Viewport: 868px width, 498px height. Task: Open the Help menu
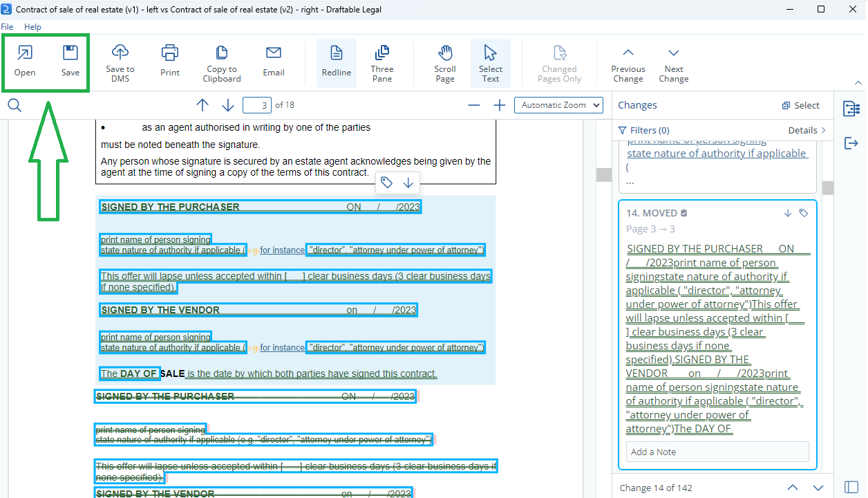pos(32,26)
